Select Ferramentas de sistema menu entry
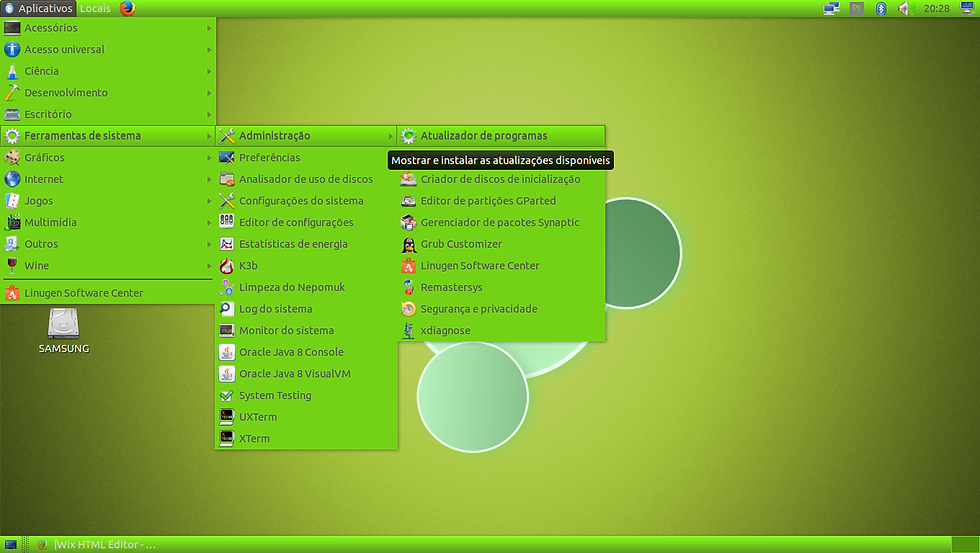Viewport: 980px width, 553px height. click(x=108, y=136)
